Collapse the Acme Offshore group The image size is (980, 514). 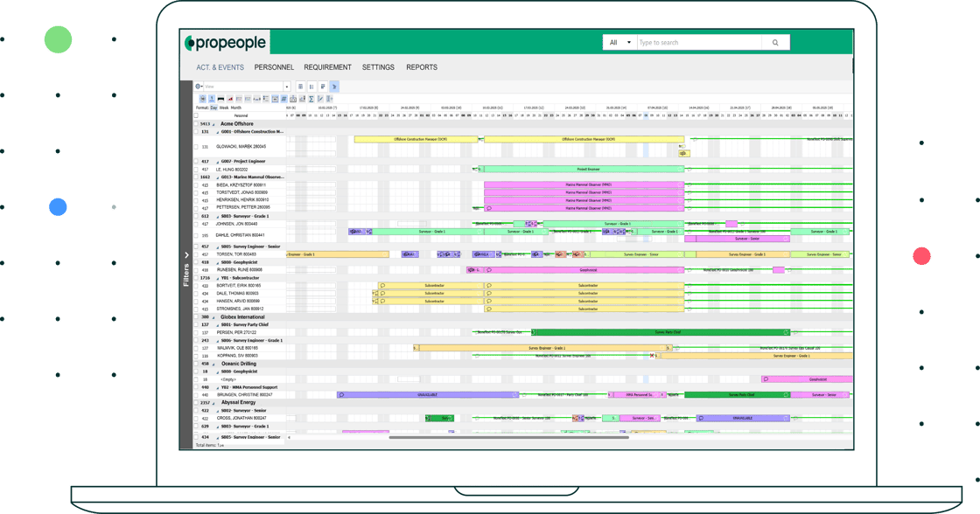213,124
